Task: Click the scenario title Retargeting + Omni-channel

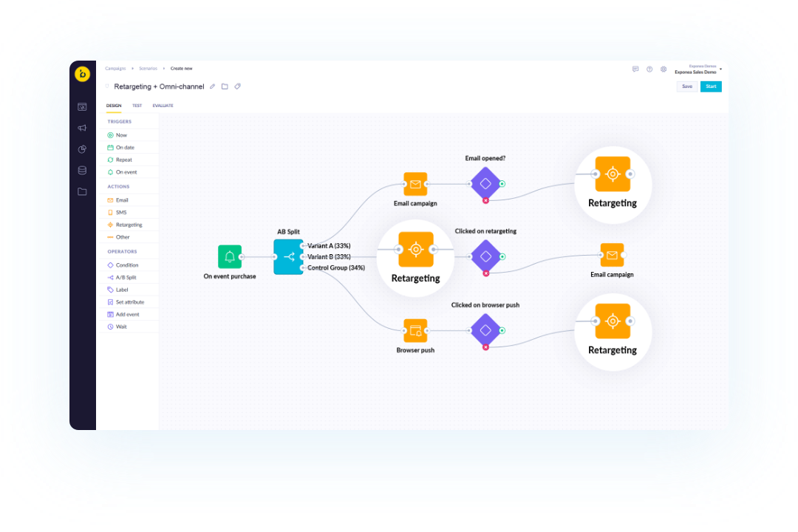Action: (159, 86)
